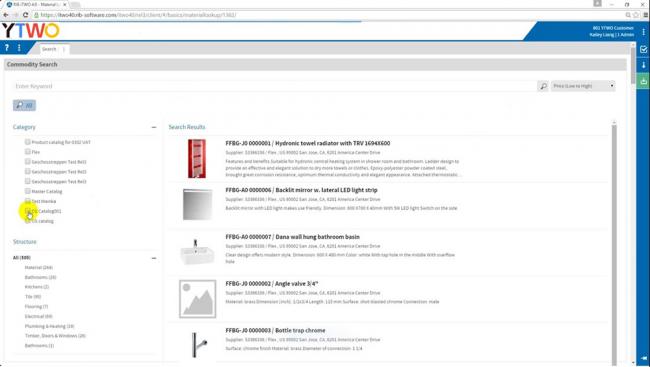Close the RIB iTWO browser tab
The image size is (650, 367).
pos(65,4)
